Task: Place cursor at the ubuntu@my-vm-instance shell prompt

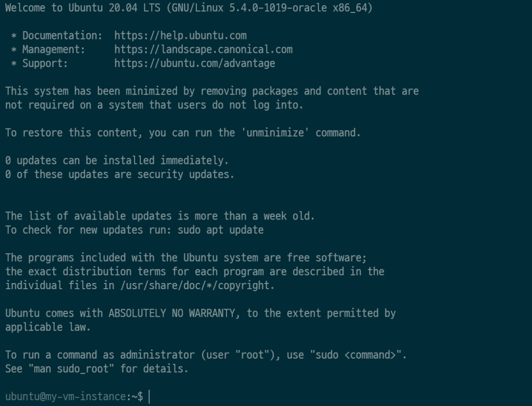Action: [74, 397]
